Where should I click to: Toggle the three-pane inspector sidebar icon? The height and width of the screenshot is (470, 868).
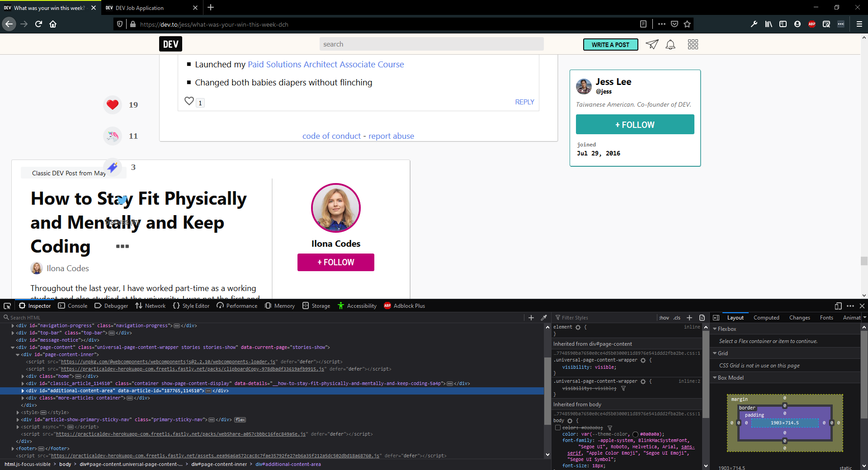716,318
